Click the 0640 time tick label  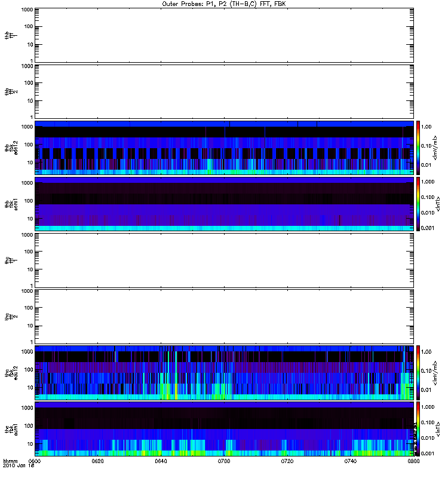[x=161, y=461]
